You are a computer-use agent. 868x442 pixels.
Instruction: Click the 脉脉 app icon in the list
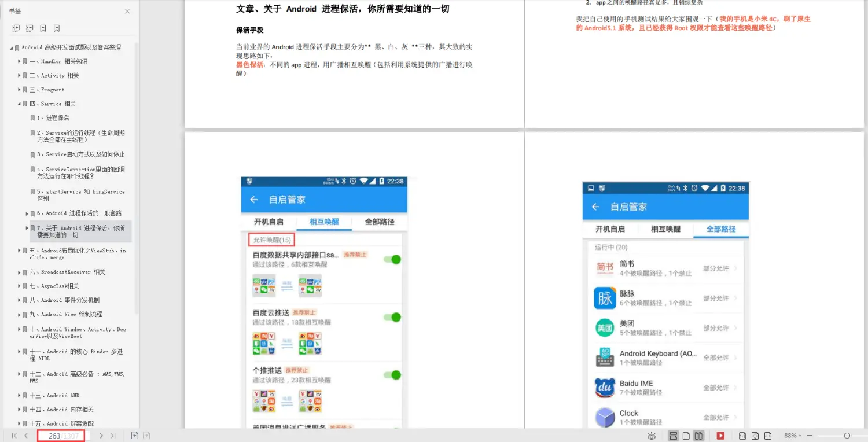pos(605,298)
